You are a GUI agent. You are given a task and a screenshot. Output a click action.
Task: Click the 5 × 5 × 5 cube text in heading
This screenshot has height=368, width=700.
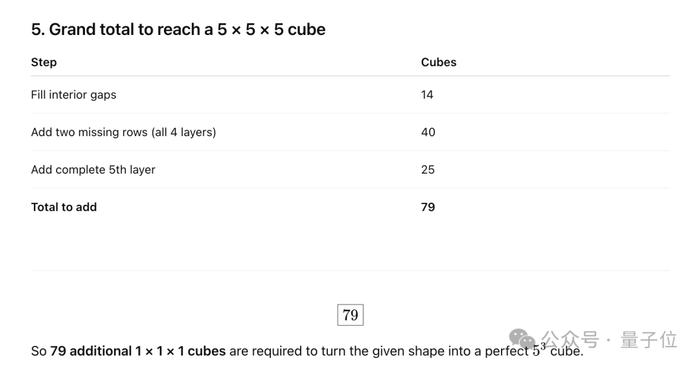click(271, 29)
